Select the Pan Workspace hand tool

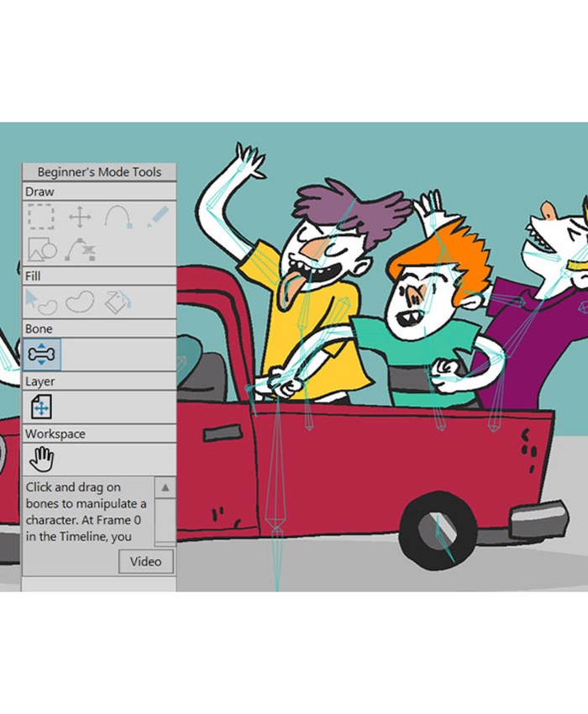tap(41, 459)
